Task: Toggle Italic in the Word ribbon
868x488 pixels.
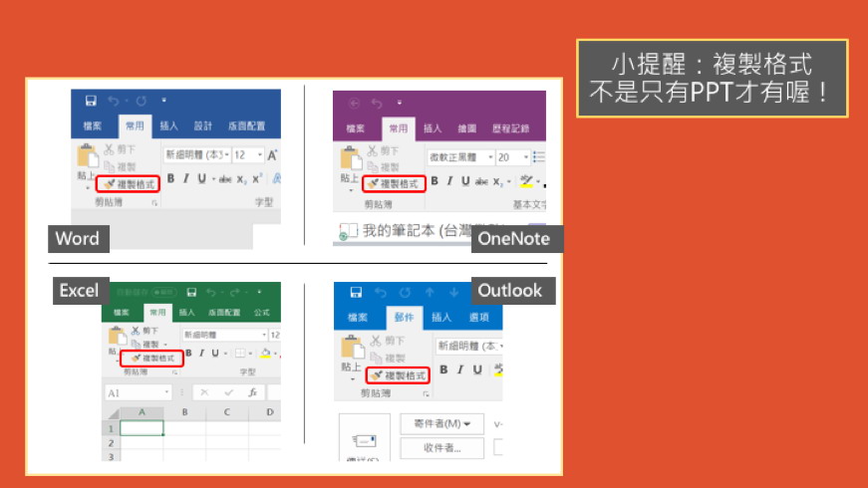Action: point(186,178)
